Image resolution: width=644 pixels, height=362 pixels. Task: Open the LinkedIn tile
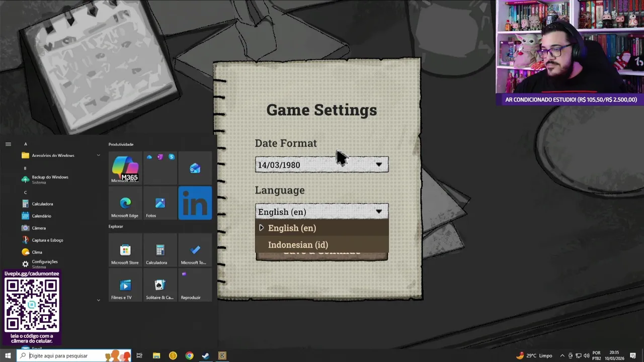pos(195,203)
